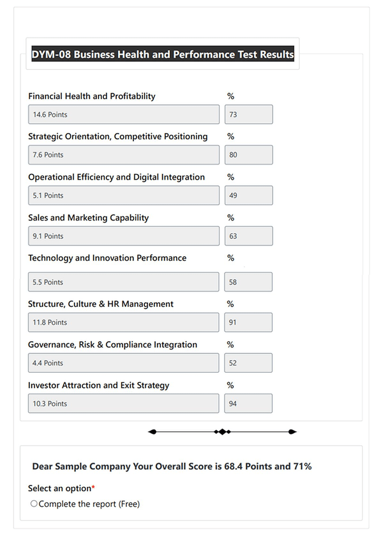
Task: Click the Financial Health percentage field showing 73
Action: 249,114
